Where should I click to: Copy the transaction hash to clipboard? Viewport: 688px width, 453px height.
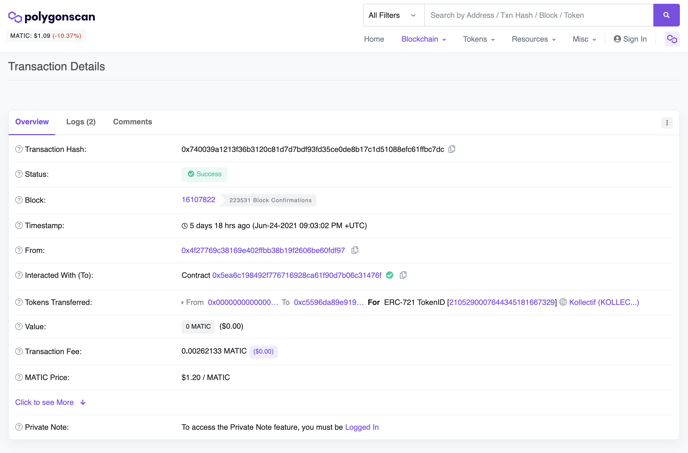point(452,150)
